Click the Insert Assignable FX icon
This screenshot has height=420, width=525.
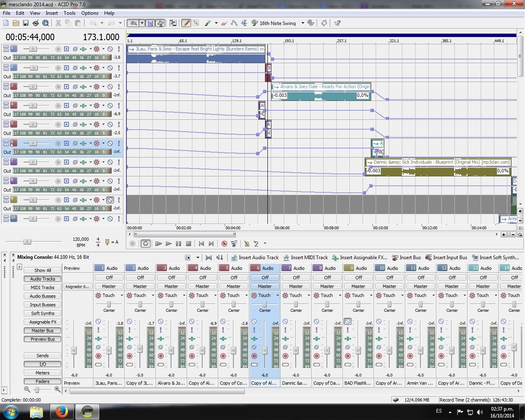pyautogui.click(x=335, y=258)
